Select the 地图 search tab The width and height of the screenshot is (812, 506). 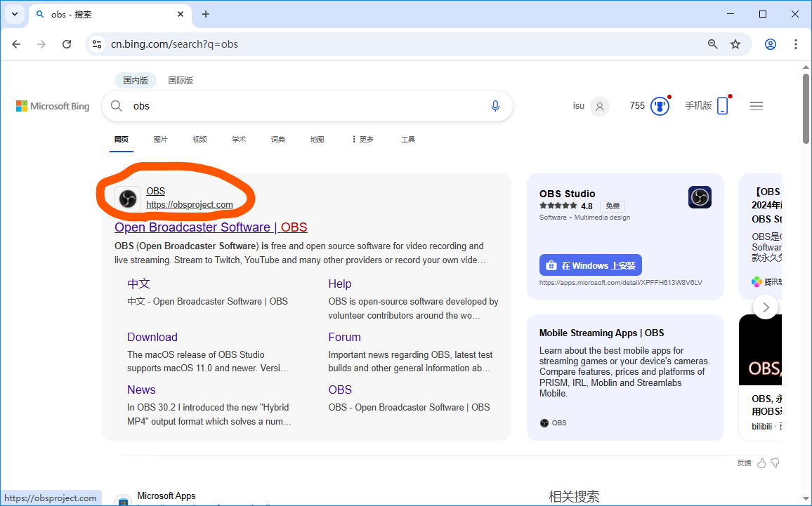click(x=317, y=139)
